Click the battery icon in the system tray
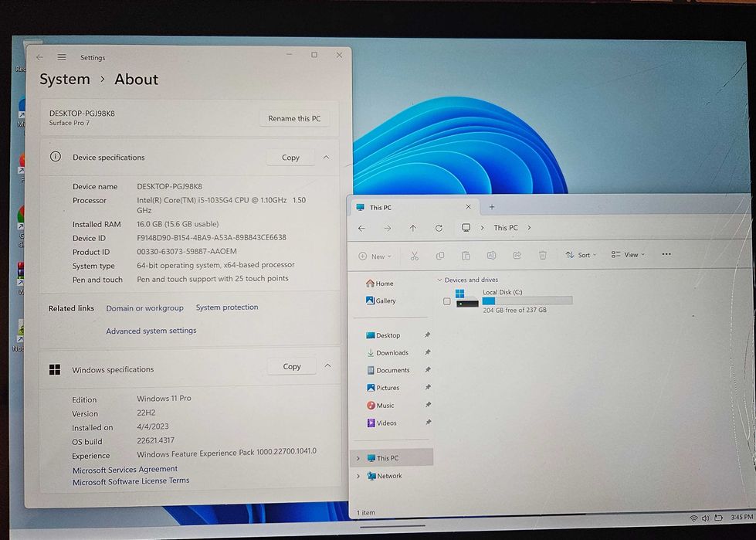The image size is (756, 540). coord(718,518)
